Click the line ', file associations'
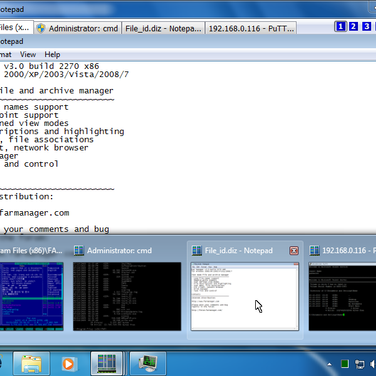The width and height of the screenshot is (376, 376). [x=47, y=139]
